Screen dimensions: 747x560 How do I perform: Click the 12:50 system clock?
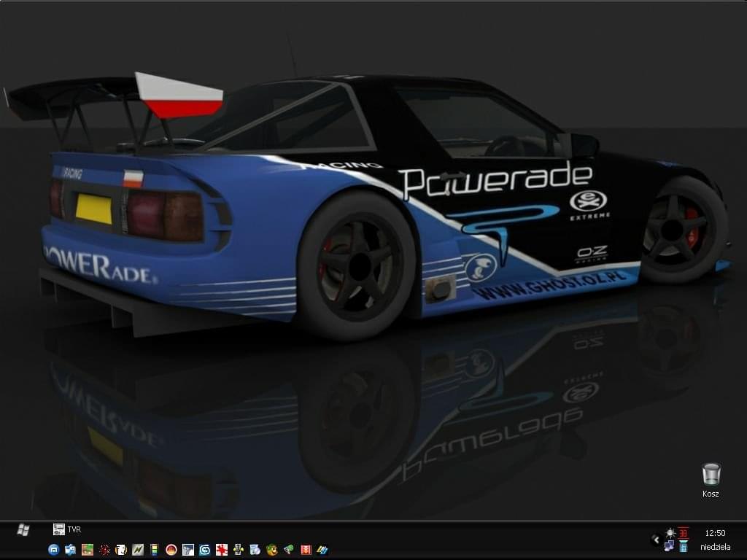coord(715,533)
